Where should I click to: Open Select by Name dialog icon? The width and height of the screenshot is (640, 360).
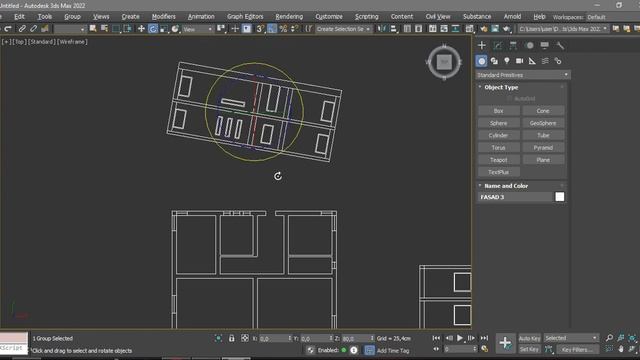(104, 29)
